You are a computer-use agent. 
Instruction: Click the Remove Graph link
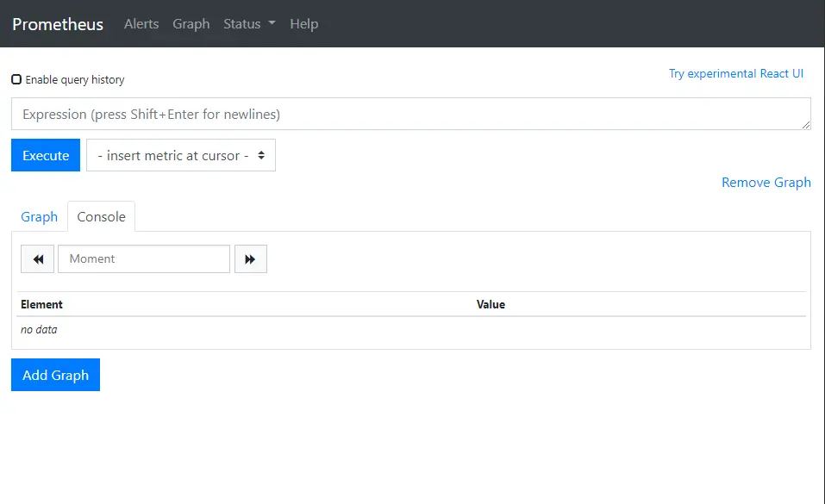click(x=766, y=183)
